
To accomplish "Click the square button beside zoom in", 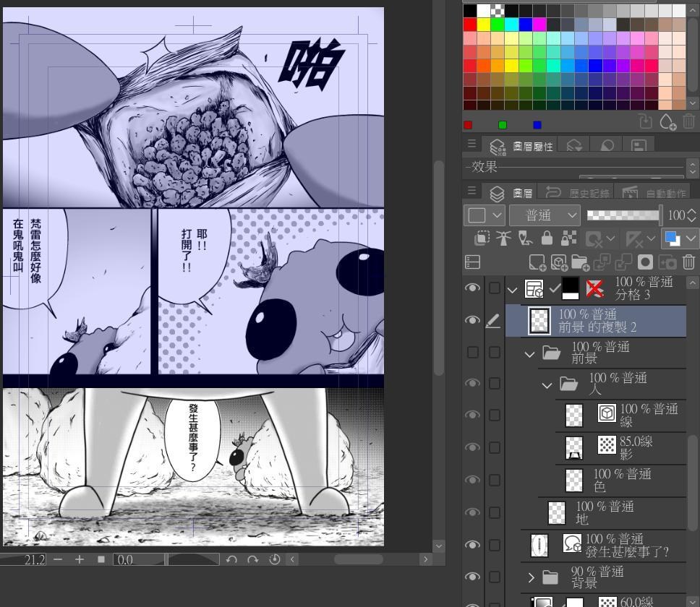I will pyautogui.click(x=101, y=559).
